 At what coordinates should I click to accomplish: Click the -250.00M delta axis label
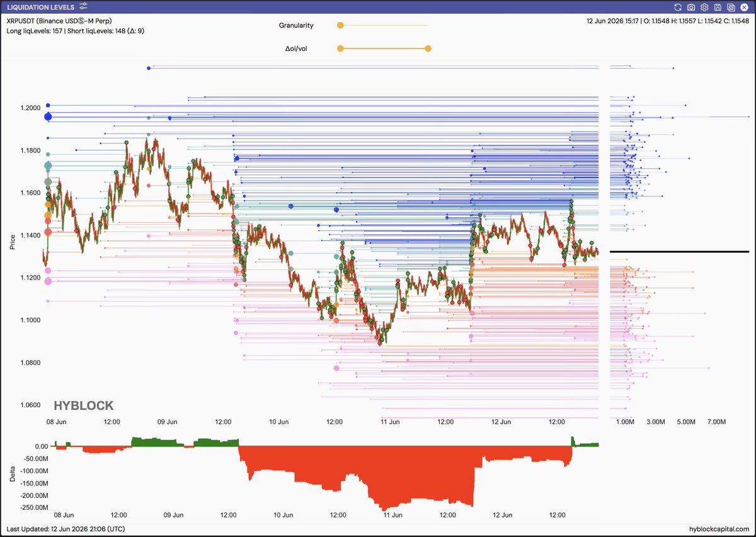tap(33, 507)
